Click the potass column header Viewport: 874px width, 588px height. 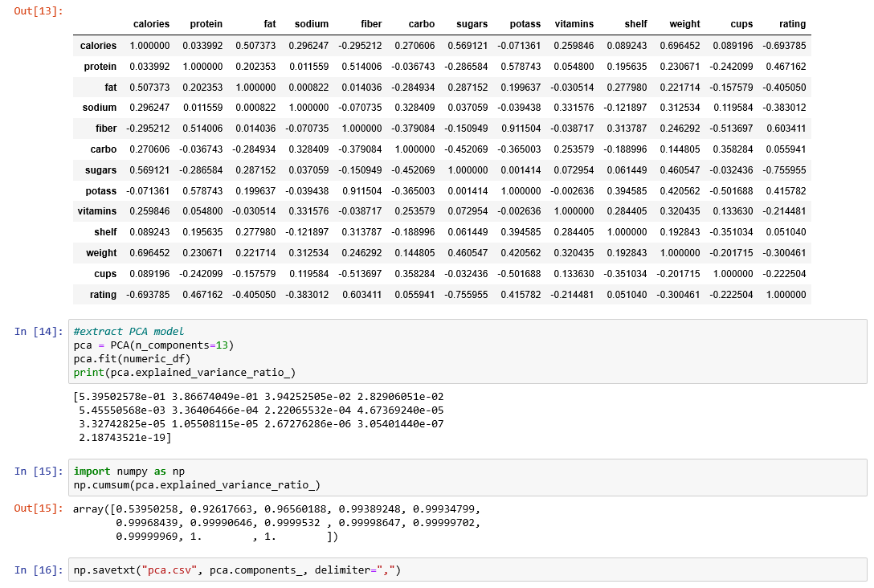(525, 24)
